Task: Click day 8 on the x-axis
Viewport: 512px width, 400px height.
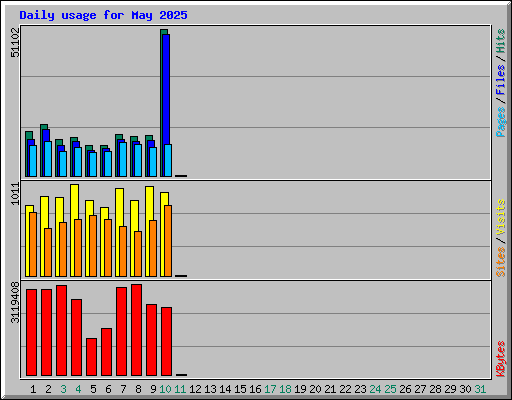Action: click(x=138, y=389)
